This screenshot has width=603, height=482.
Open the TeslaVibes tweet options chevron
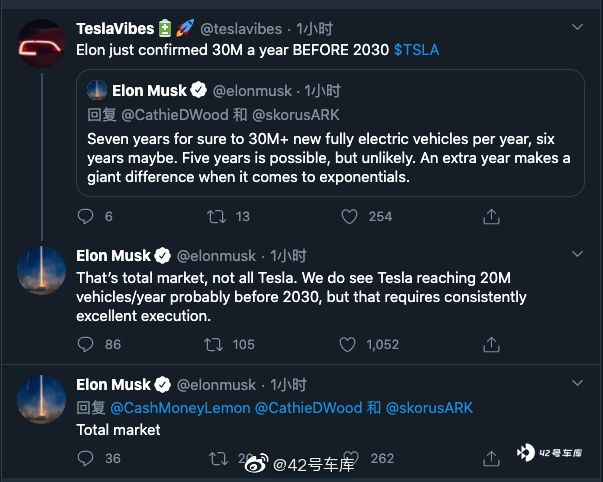(x=577, y=27)
